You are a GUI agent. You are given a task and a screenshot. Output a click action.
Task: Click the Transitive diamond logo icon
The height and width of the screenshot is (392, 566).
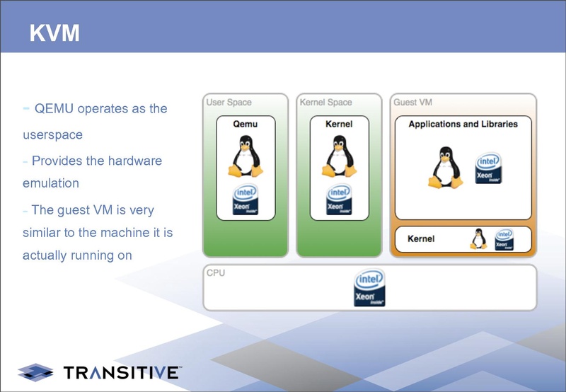[35, 371]
